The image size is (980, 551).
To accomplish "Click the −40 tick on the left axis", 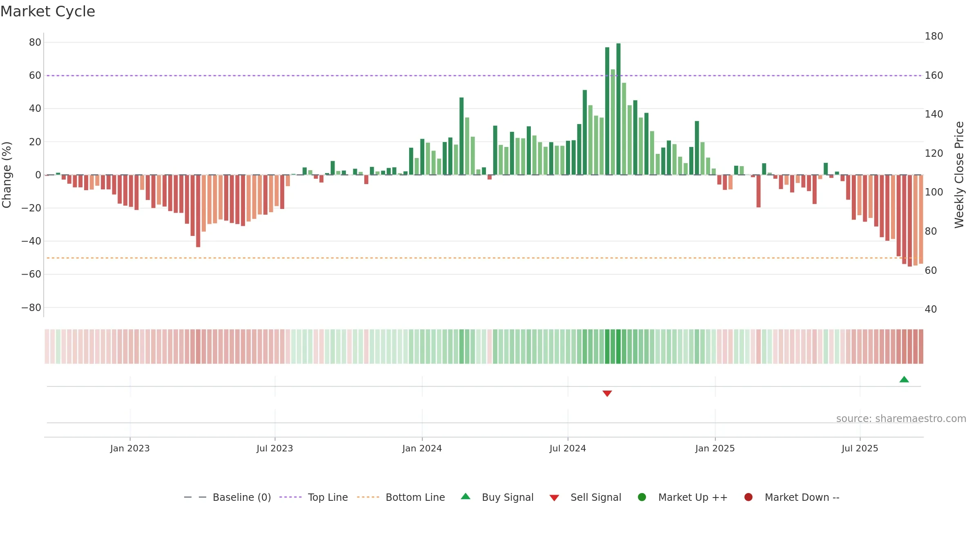I will (x=31, y=241).
